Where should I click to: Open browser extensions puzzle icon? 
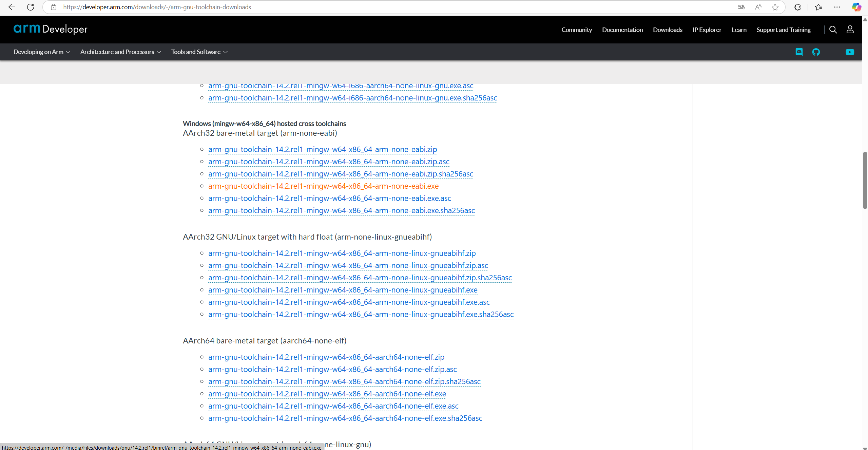pos(797,7)
